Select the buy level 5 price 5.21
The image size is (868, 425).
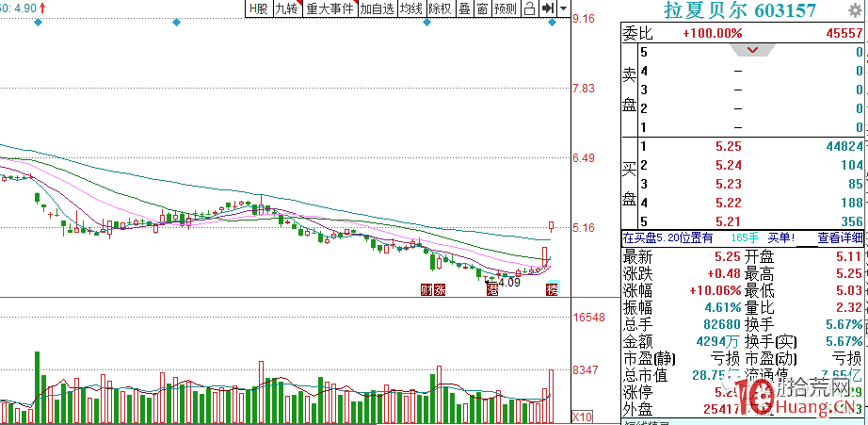(x=728, y=221)
